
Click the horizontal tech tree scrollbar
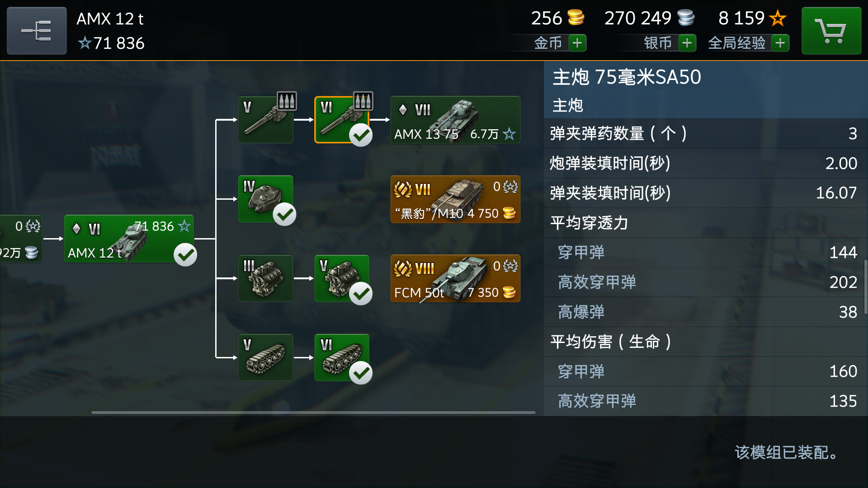(x=313, y=412)
